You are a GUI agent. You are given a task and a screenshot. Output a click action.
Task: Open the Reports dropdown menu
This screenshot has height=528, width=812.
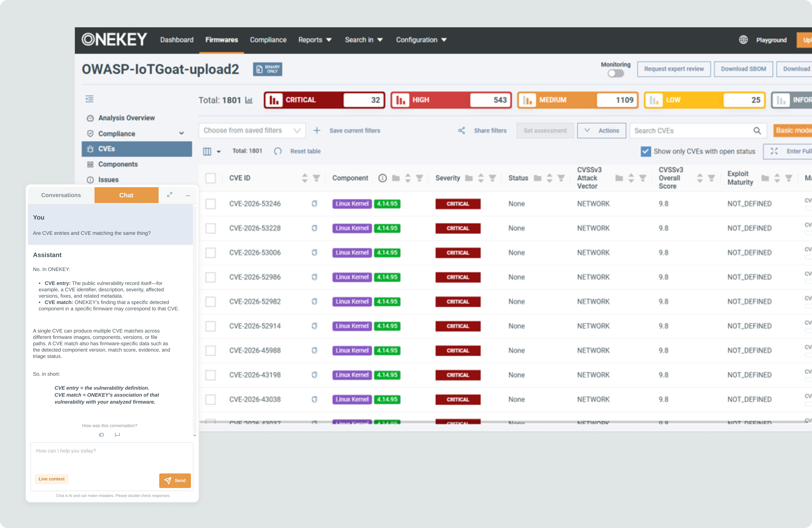point(315,40)
